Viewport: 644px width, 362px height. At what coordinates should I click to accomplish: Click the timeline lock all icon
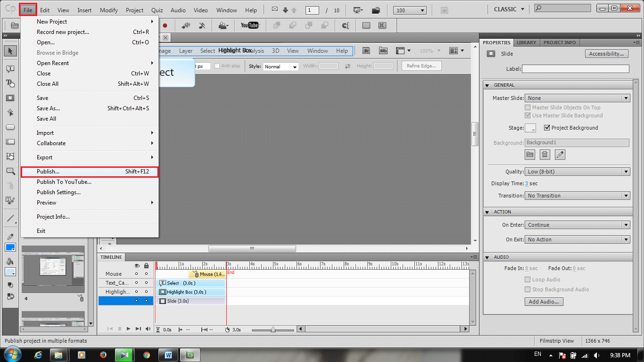click(146, 266)
